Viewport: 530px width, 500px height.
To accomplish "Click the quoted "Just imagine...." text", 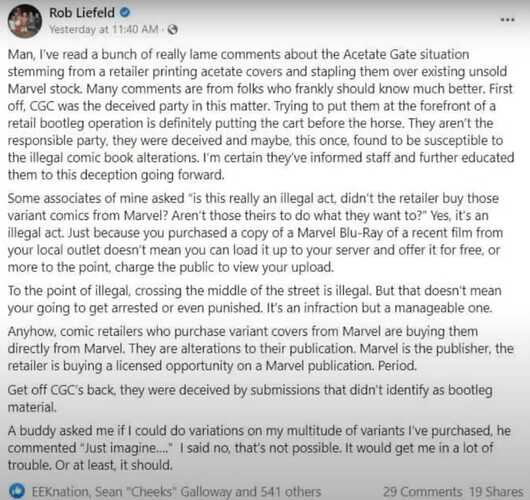I will pos(127,448).
